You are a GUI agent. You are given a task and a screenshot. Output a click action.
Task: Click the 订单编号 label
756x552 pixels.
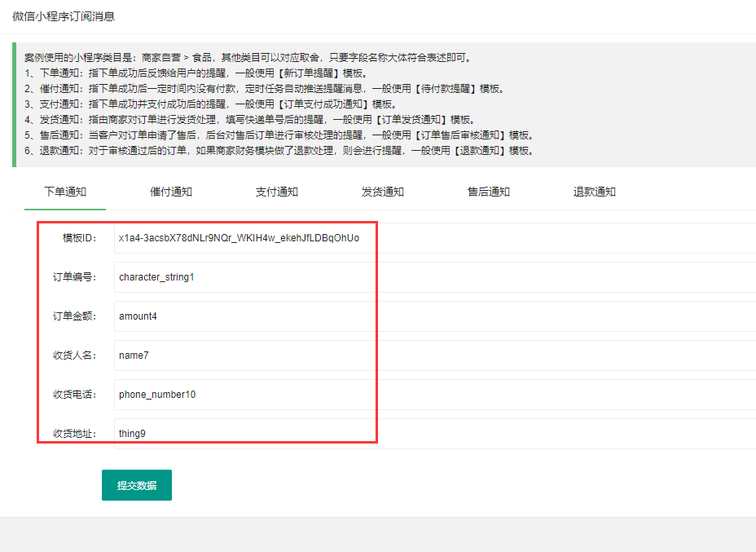[x=75, y=277]
